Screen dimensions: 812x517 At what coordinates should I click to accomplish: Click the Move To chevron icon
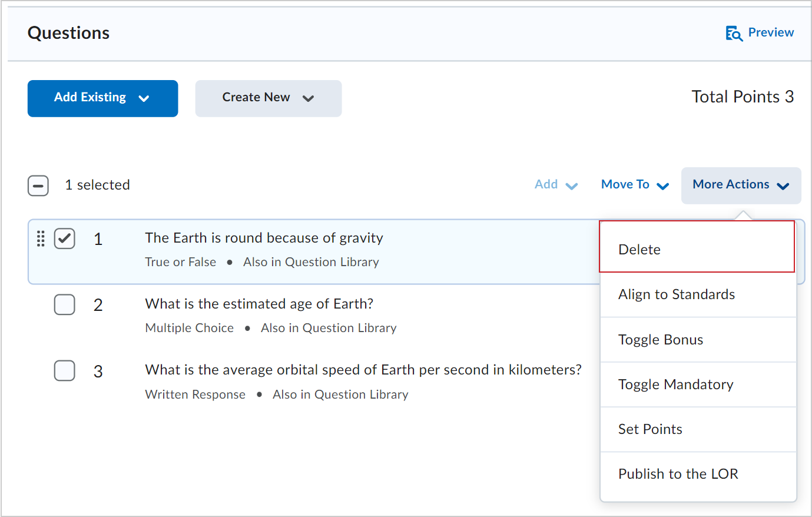[x=662, y=186]
